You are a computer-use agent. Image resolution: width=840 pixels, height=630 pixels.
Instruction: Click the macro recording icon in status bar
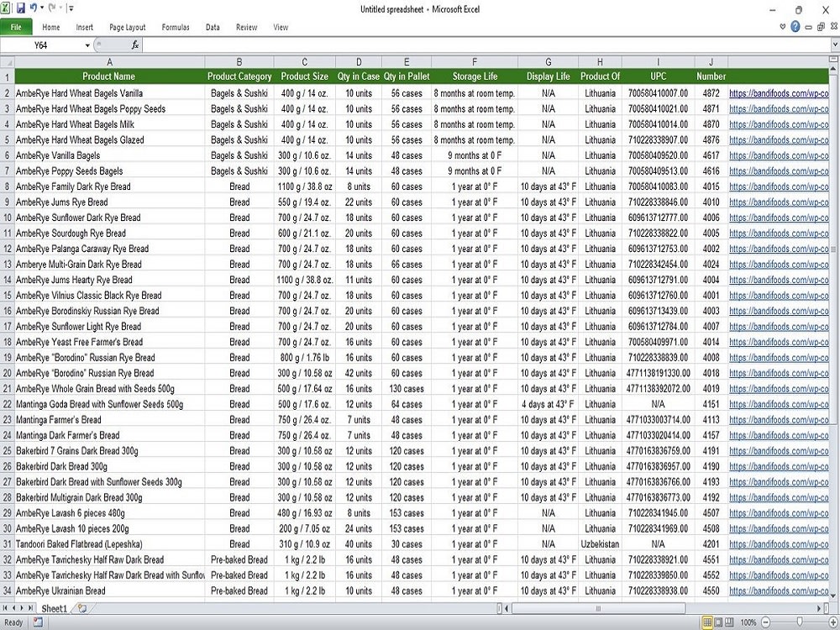click(38, 622)
